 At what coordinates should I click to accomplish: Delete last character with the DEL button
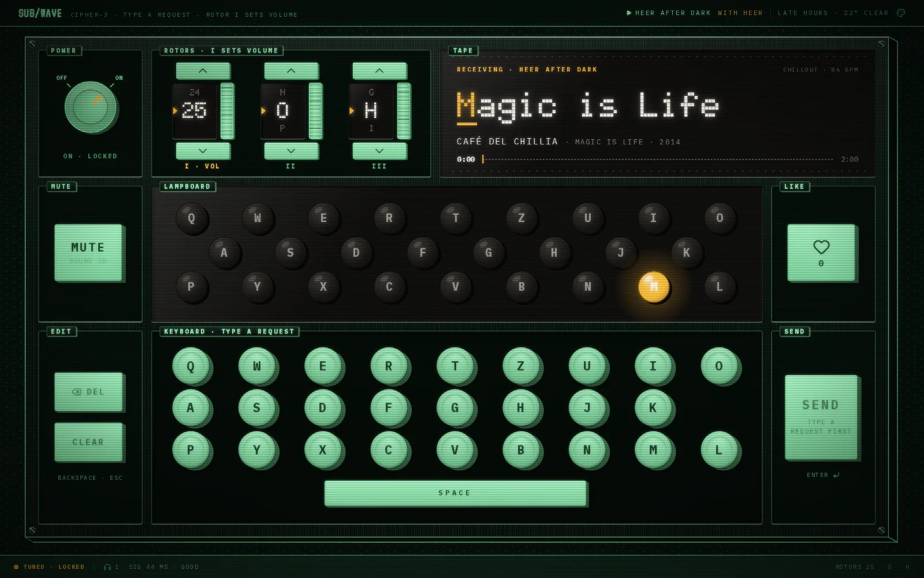[x=88, y=392]
